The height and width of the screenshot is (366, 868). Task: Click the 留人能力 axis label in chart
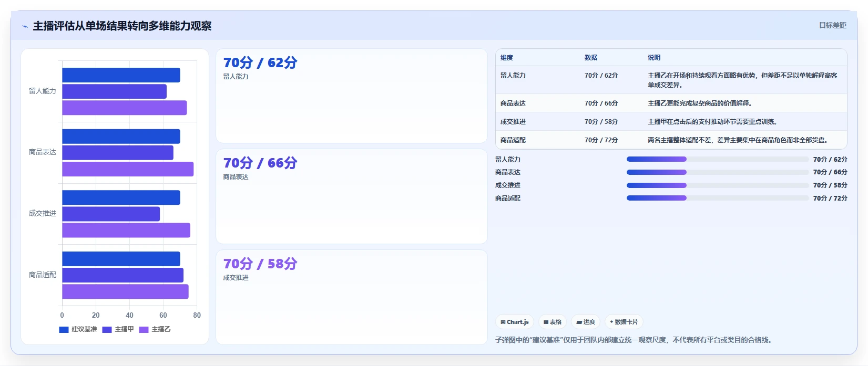tap(42, 91)
